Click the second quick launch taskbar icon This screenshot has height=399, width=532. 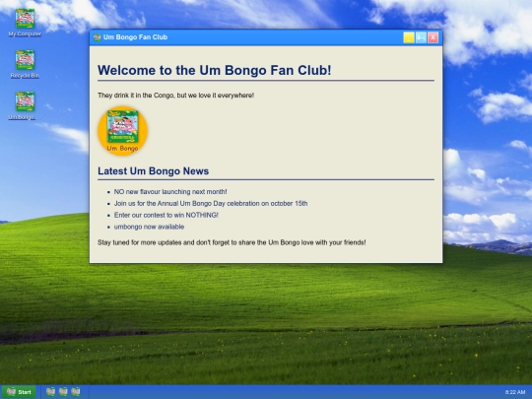click(x=63, y=391)
